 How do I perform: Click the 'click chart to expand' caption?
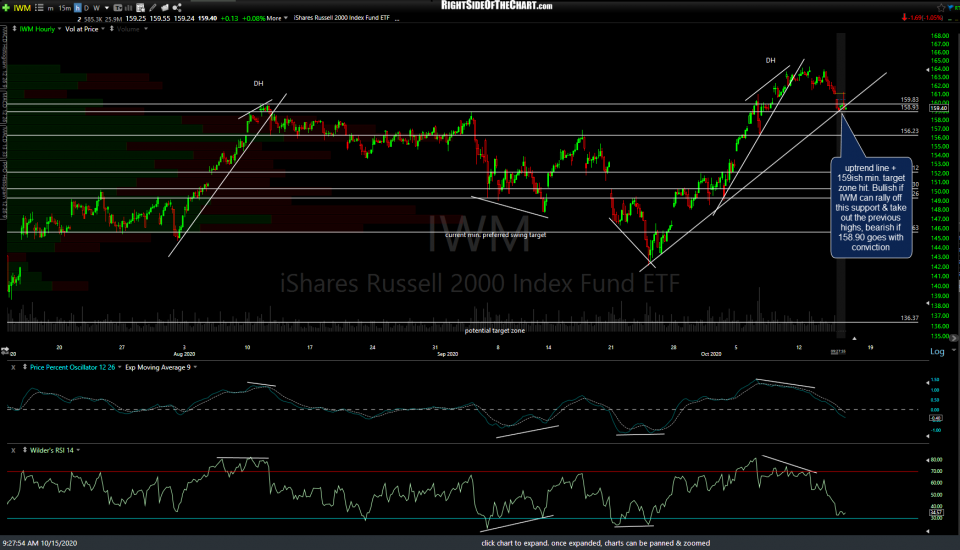pos(595,543)
